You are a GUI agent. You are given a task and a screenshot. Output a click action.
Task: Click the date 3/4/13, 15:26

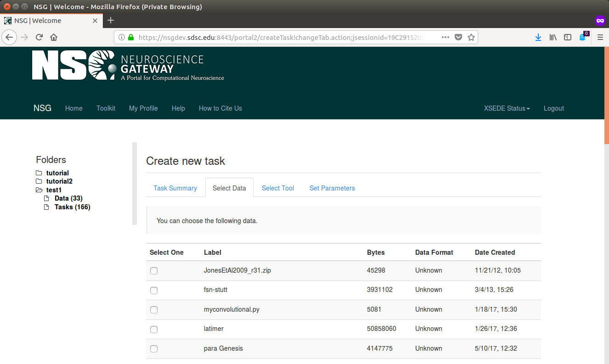pyautogui.click(x=494, y=290)
